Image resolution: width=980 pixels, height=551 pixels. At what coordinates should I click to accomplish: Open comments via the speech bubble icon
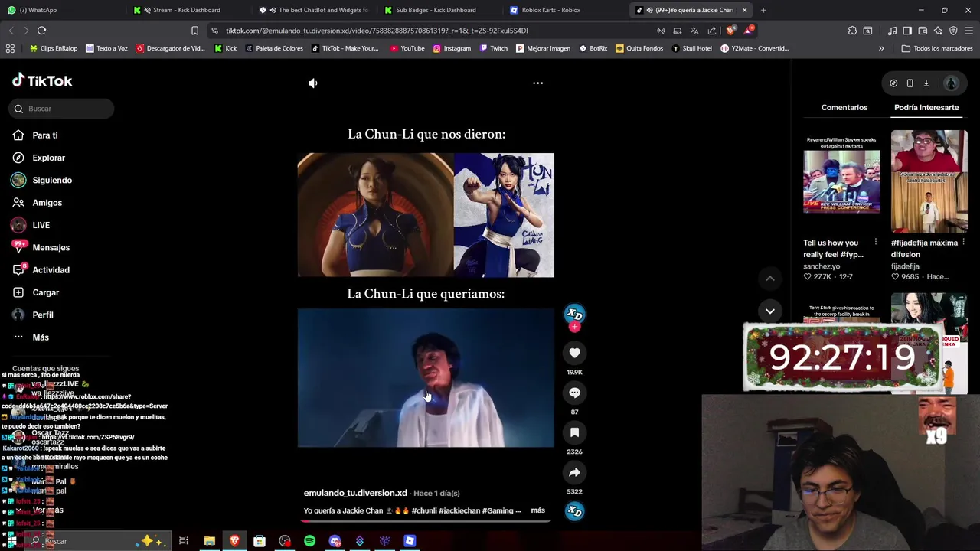click(574, 393)
